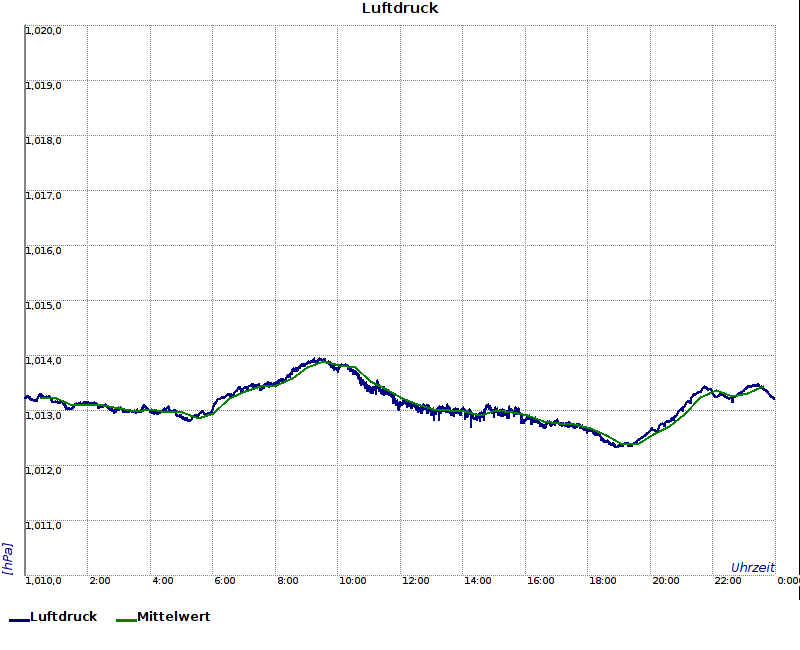Click the 10:00 time tick label

[x=353, y=581]
